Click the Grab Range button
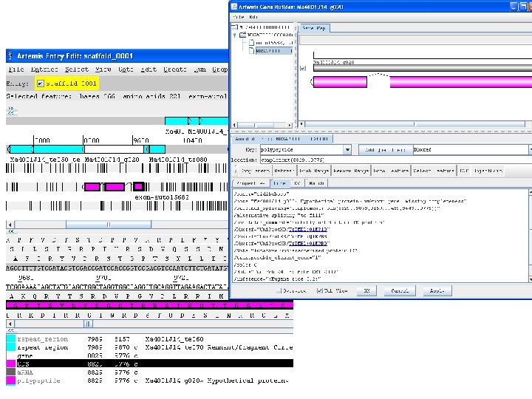The width and height of the screenshot is (532, 399). click(314, 171)
